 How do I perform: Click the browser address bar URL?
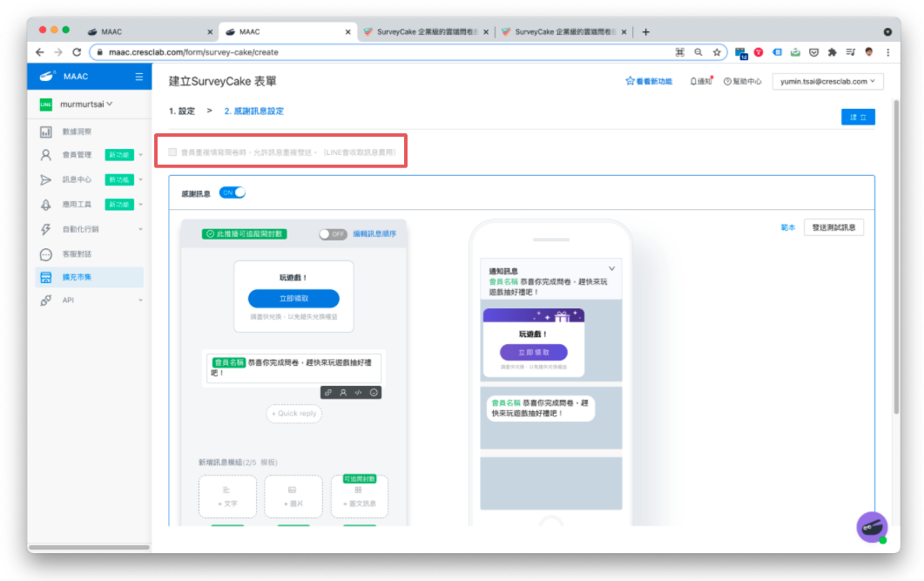194,52
